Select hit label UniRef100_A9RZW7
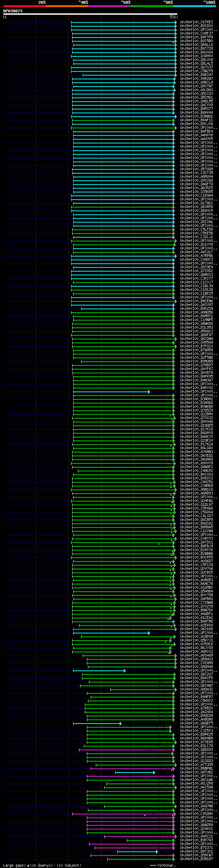Screen dimensions: 219x868 coord(196,79)
